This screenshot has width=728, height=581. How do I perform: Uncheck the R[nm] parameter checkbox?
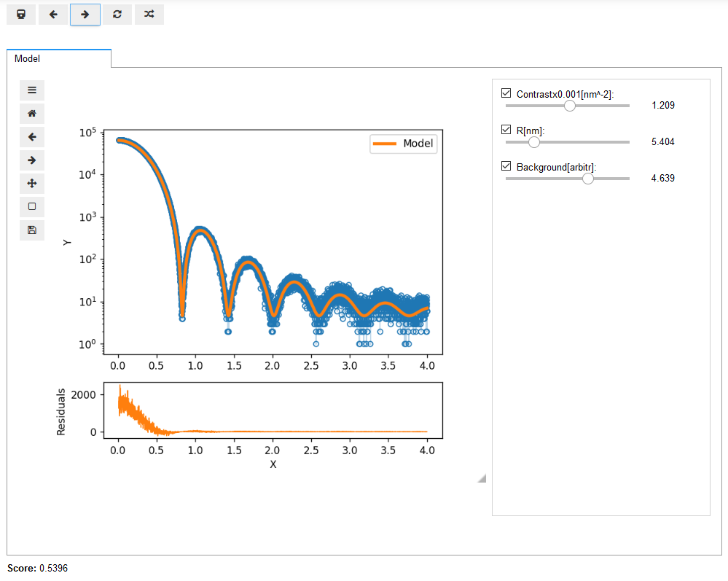click(x=506, y=130)
